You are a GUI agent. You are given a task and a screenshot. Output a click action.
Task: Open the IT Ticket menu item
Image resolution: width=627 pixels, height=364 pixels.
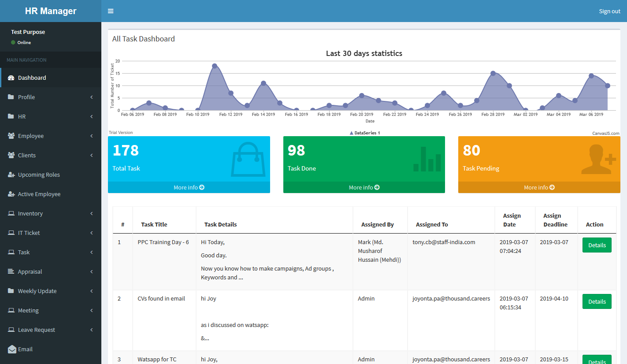point(29,233)
